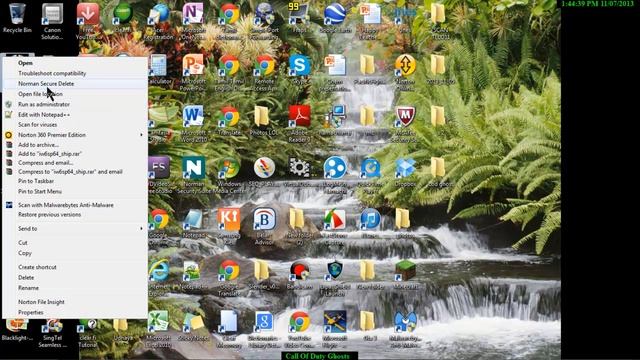Open Internet Explorer desktop shortcut
Viewport: 640px width, 360px height.
tap(158, 278)
